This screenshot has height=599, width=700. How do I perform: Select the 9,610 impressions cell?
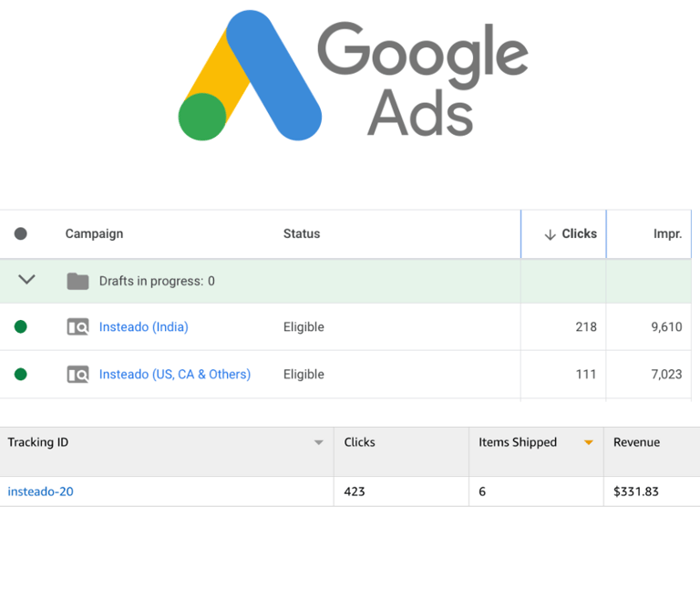666,327
